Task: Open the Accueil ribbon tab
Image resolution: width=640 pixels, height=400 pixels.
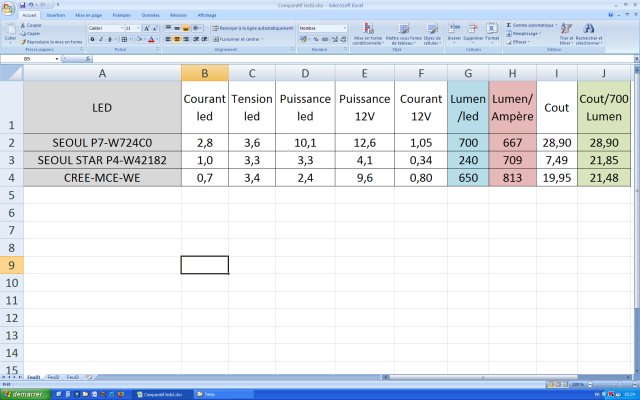Action: point(29,15)
